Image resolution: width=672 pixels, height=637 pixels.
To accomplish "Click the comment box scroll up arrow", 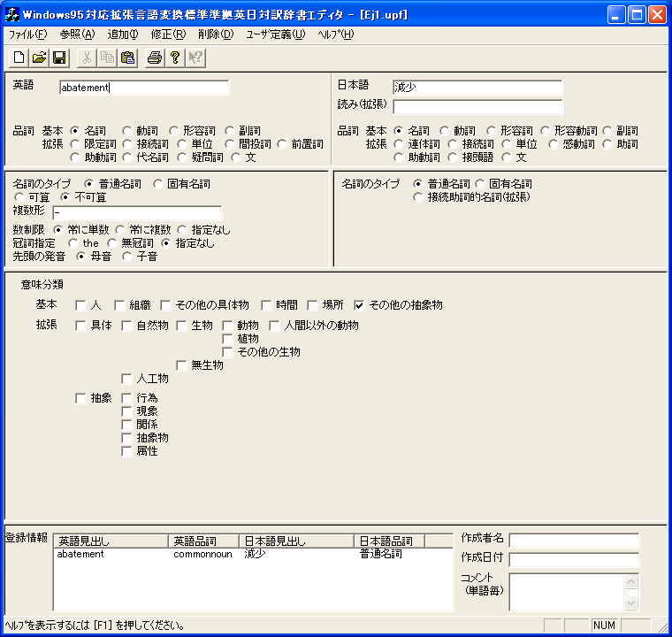I will pos(630,582).
